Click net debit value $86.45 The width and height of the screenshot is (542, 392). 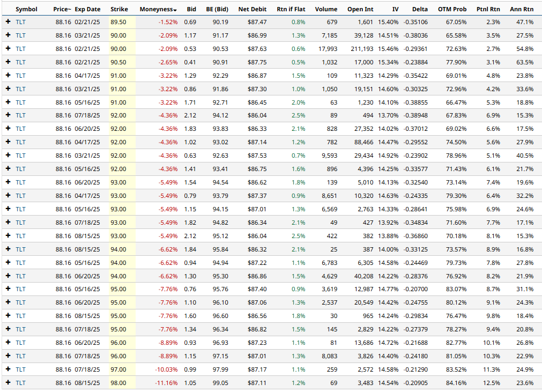(x=257, y=102)
